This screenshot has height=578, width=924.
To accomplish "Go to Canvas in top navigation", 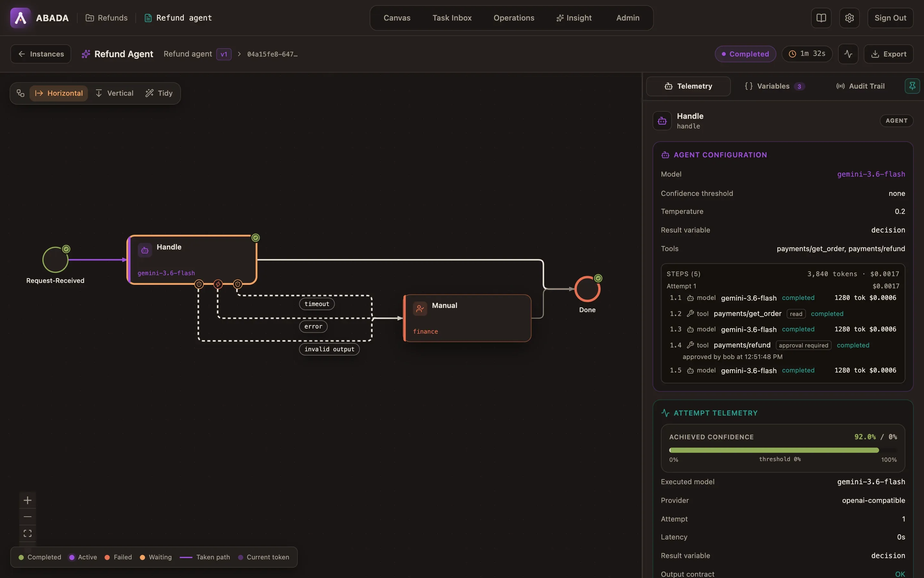I will 397,18.
